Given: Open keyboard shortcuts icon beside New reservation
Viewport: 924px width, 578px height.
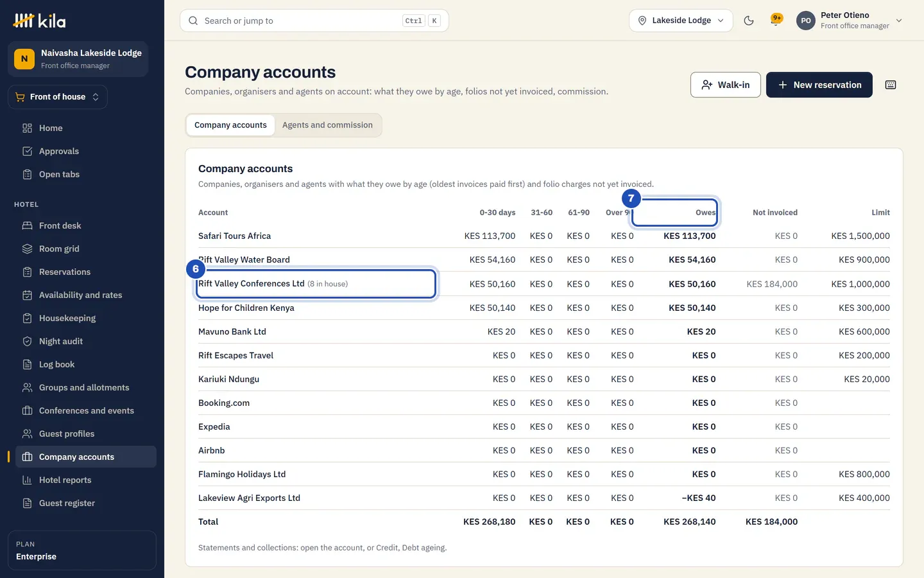Looking at the screenshot, I should click(891, 85).
